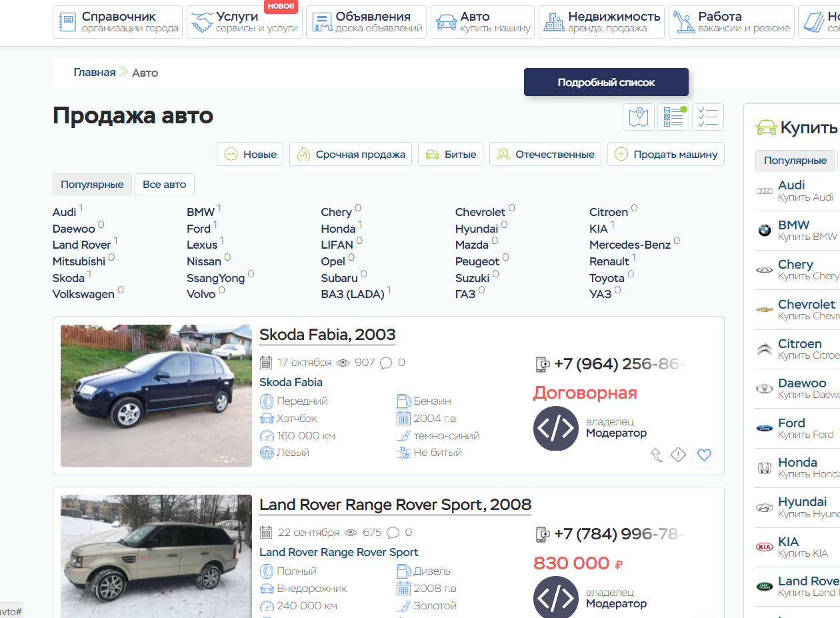Image resolution: width=840 pixels, height=618 pixels.
Task: Click the BMW logo in sidebar
Action: pyautogui.click(x=764, y=231)
